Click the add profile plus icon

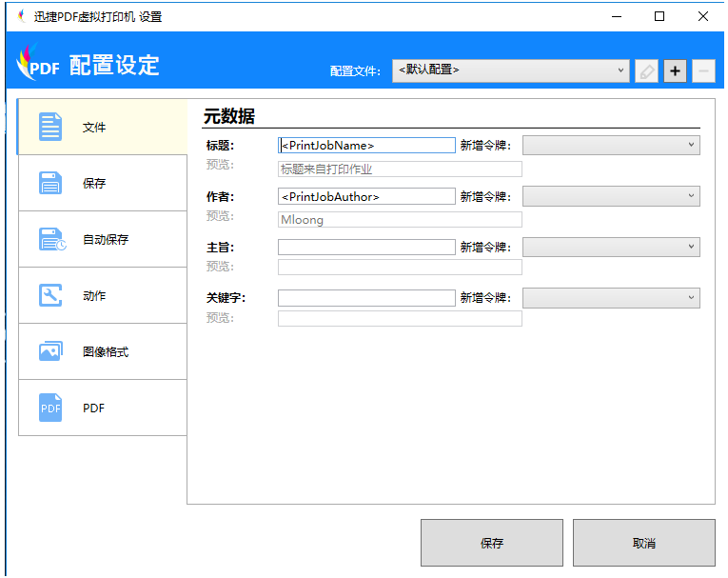point(675,70)
